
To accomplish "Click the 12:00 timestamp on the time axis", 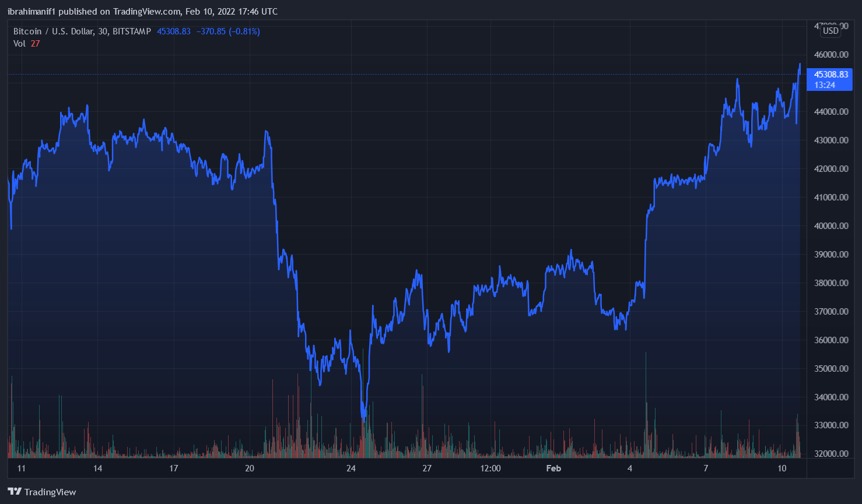I will click(x=490, y=468).
